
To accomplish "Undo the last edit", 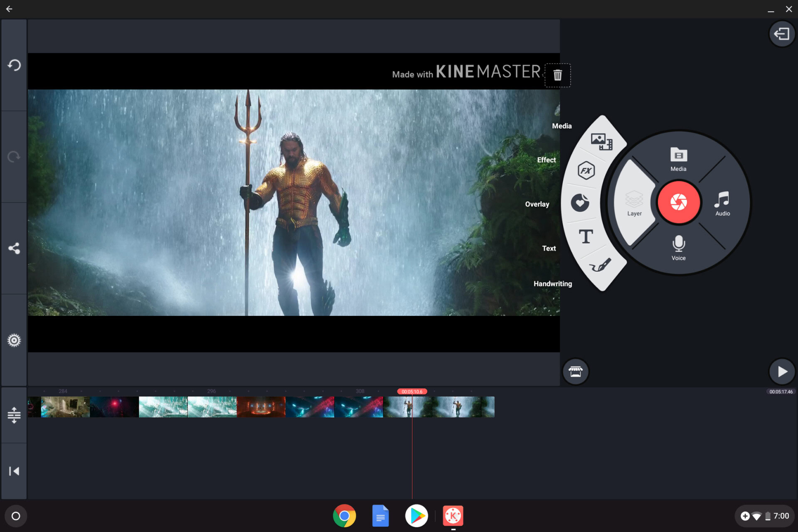I will click(x=14, y=65).
